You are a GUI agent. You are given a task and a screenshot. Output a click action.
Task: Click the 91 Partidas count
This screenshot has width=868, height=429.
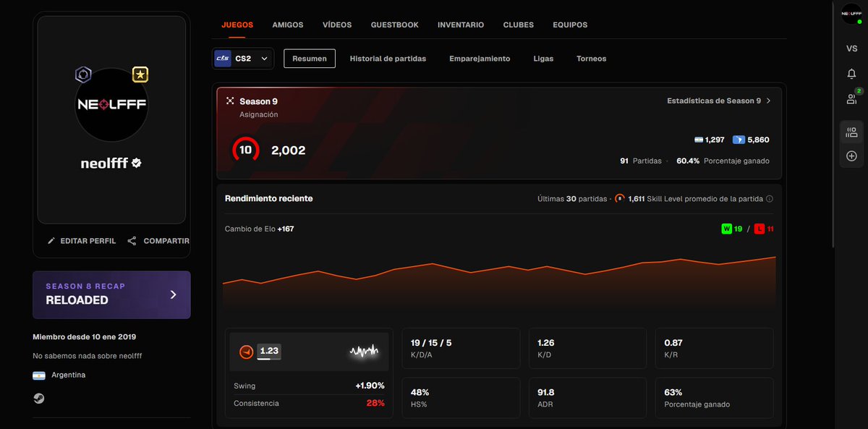point(641,161)
